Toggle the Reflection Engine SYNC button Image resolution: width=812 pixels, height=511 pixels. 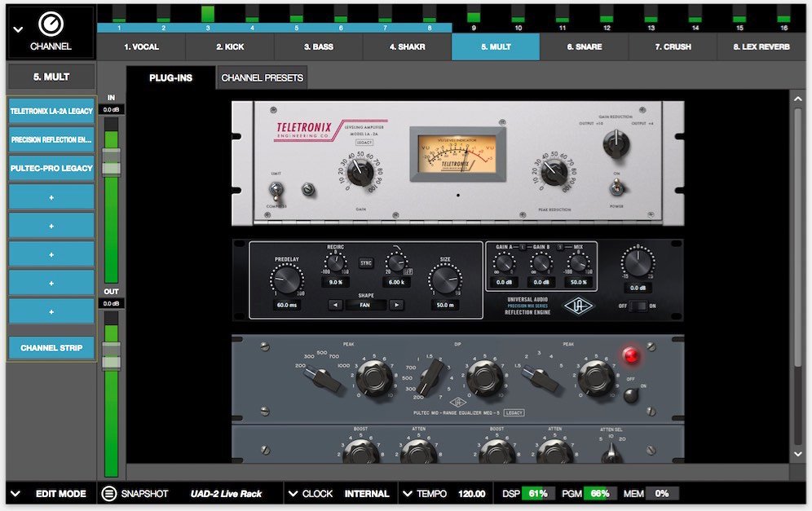(x=366, y=263)
